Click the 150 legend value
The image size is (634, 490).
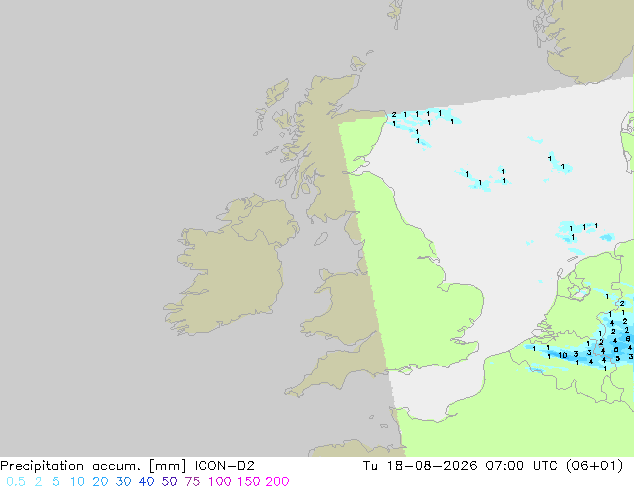(248, 482)
